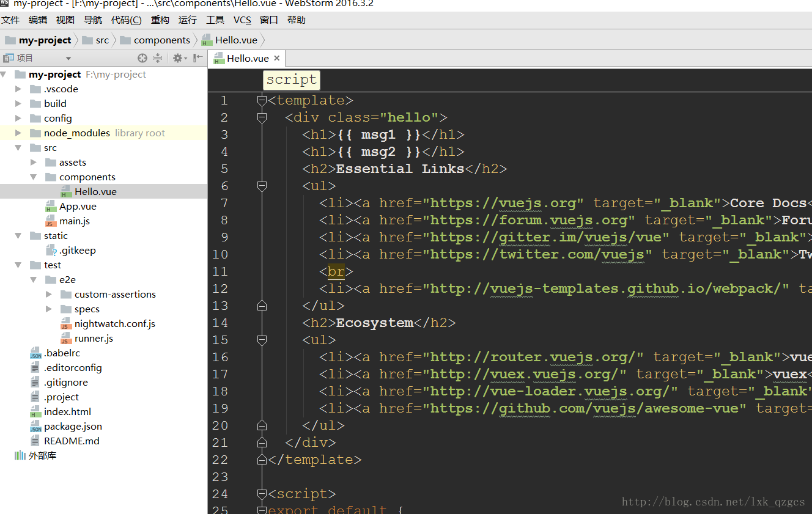
Task: Select .gitignore file icon
Action: [x=35, y=383]
